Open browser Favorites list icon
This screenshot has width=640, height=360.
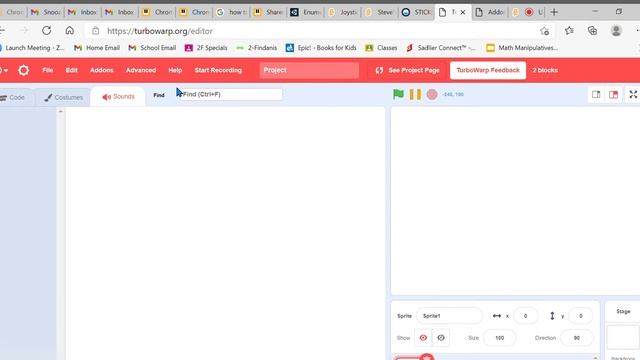(x=569, y=31)
